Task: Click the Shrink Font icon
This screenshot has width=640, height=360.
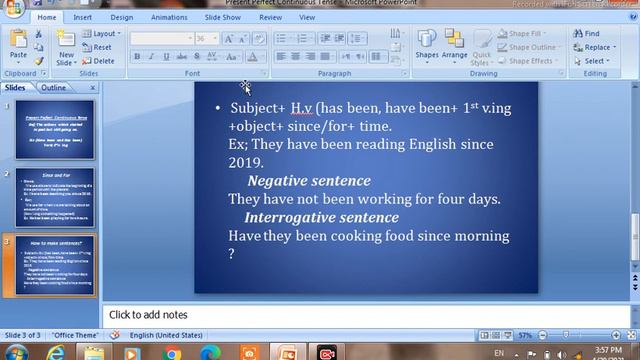Action: pyautogui.click(x=243, y=39)
